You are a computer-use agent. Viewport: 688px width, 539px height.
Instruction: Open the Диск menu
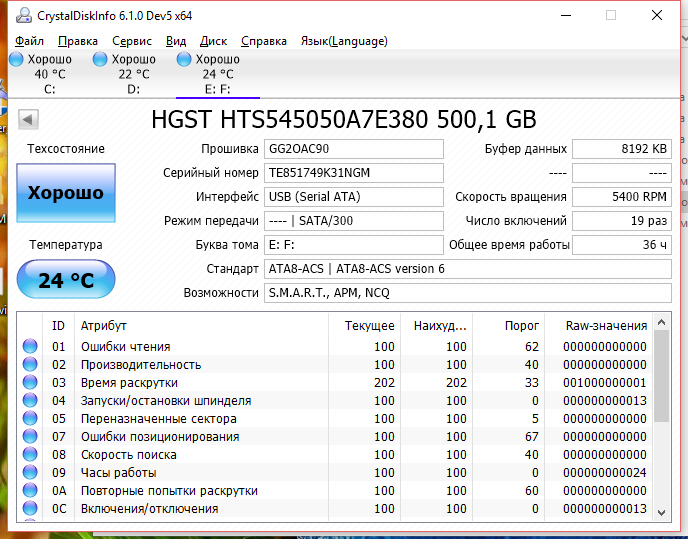coord(213,41)
